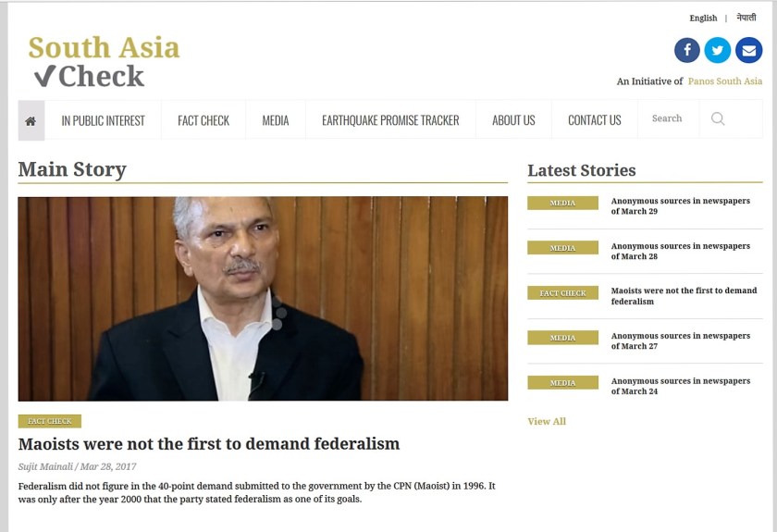Open Earthquake Promise Tracker page
Viewport: 777px width, 532px height.
[x=390, y=120]
